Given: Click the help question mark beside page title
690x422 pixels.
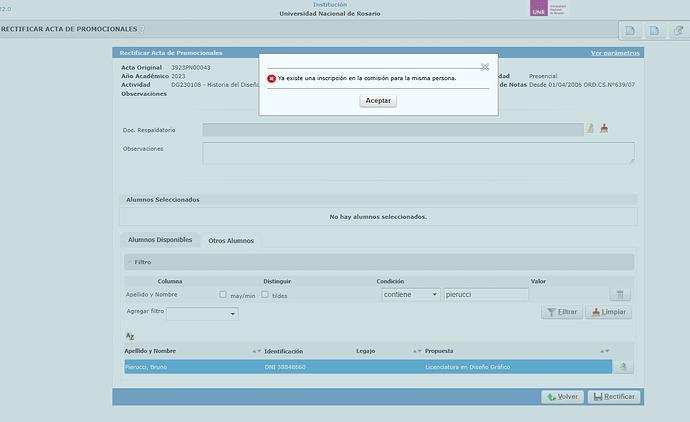Looking at the screenshot, I should [x=142, y=29].
